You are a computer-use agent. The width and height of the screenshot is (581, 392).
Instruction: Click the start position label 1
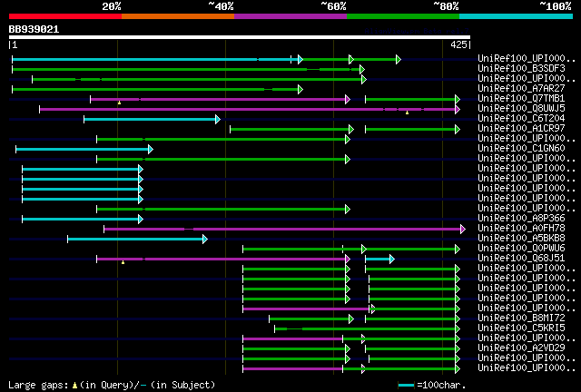click(15, 44)
